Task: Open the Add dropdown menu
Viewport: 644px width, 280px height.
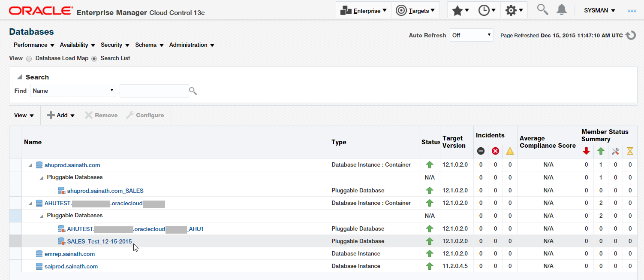Action: click(61, 115)
